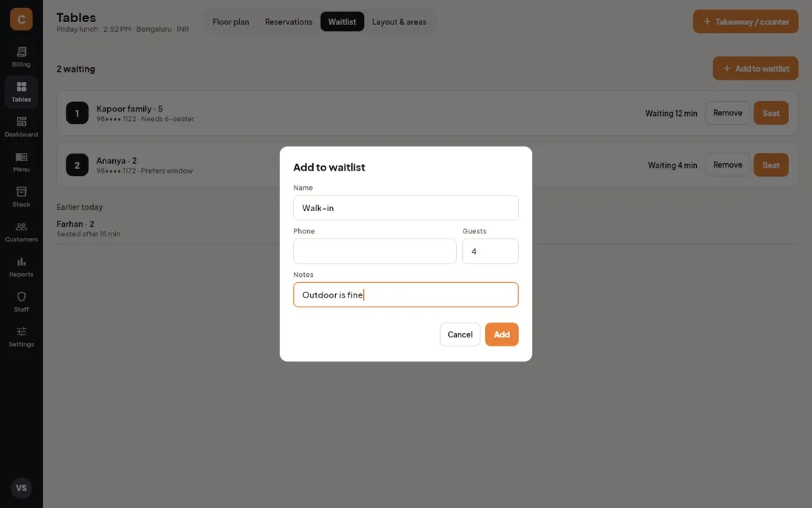The width and height of the screenshot is (812, 508).
Task: Select the Waitlist tab
Action: tap(343, 21)
